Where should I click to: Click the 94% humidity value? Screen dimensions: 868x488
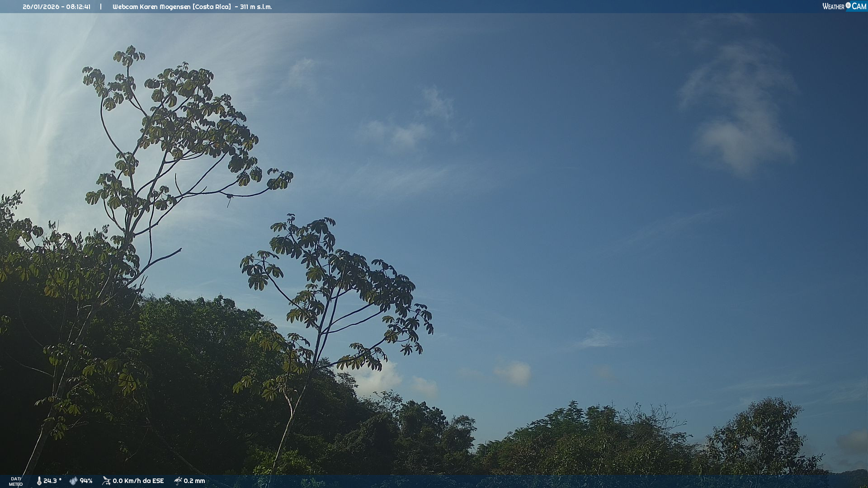click(86, 481)
